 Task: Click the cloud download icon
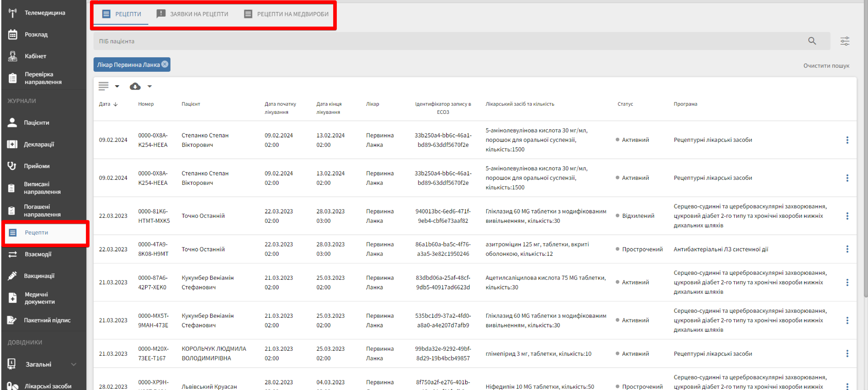coord(135,86)
